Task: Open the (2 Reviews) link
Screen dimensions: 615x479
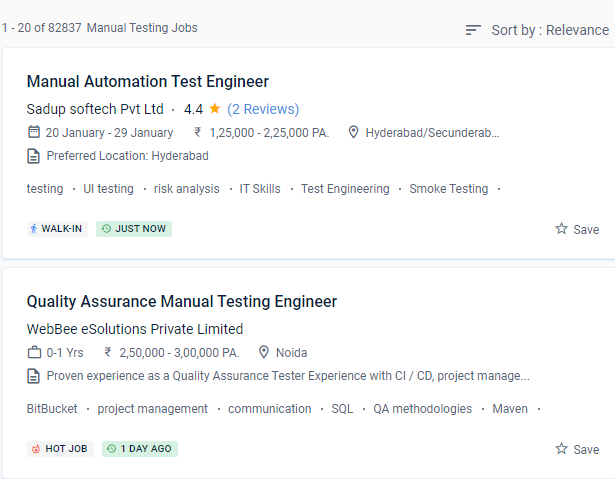Action: click(x=263, y=109)
